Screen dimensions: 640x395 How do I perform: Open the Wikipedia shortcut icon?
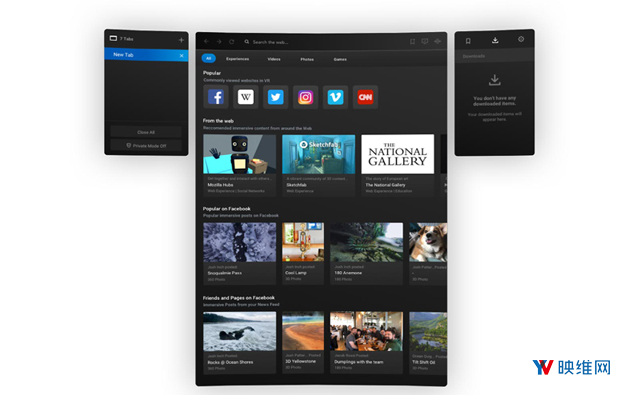246,97
